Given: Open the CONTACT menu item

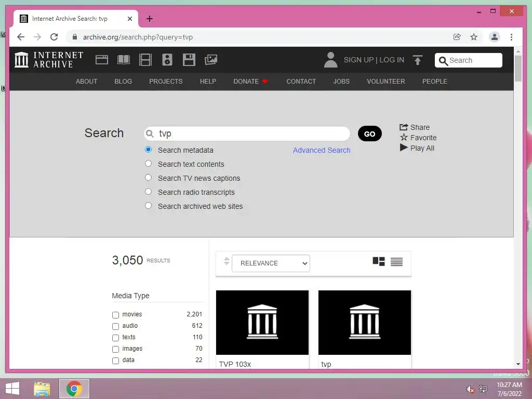Looking at the screenshot, I should coord(301,82).
